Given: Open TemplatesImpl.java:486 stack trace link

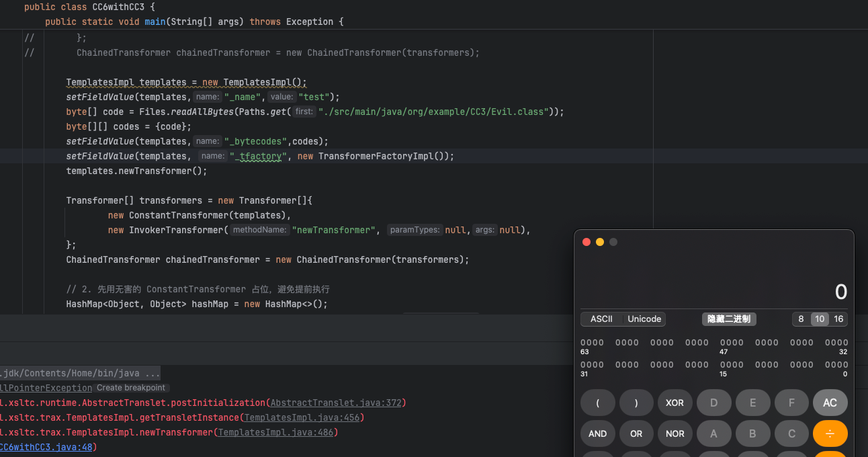Looking at the screenshot, I should tap(275, 432).
